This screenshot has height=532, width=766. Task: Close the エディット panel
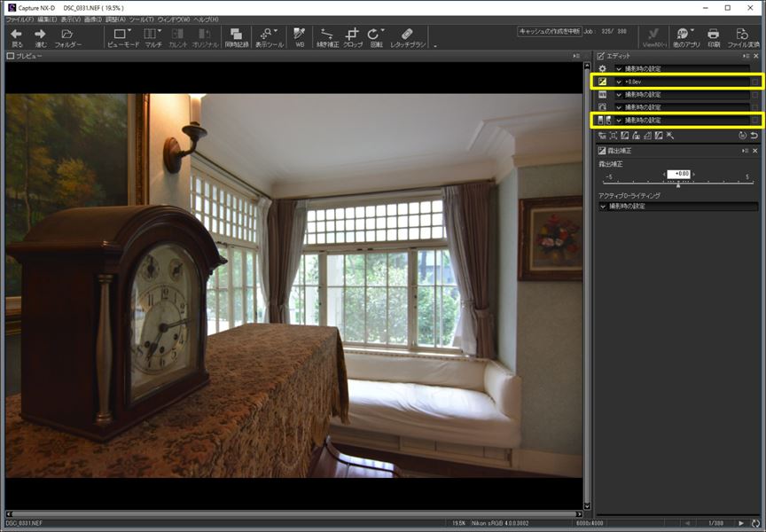click(x=756, y=56)
